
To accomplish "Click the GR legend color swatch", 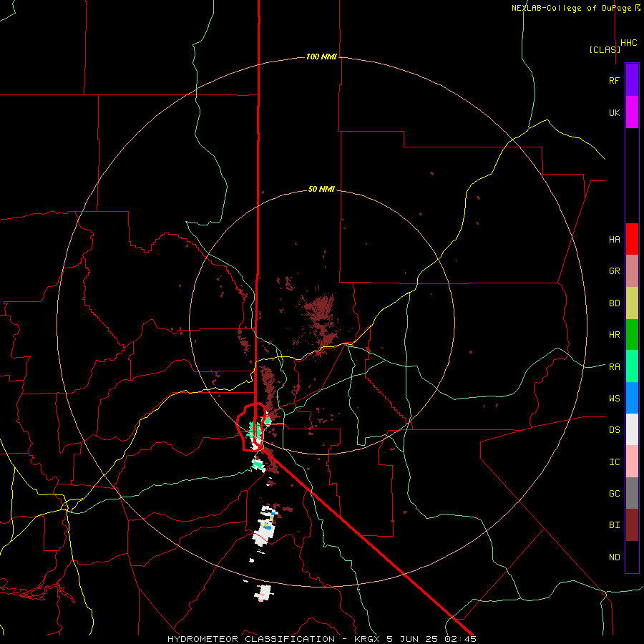I will point(632,271).
